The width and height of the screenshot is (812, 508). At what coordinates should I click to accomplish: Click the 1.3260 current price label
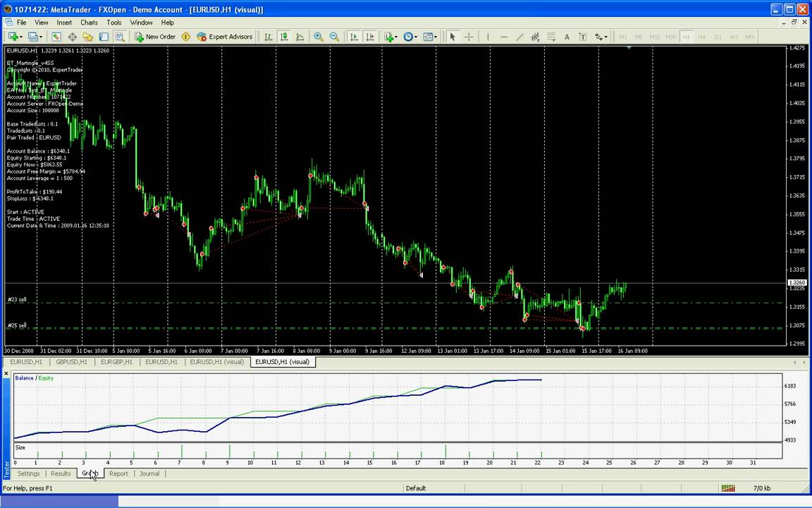(796, 283)
